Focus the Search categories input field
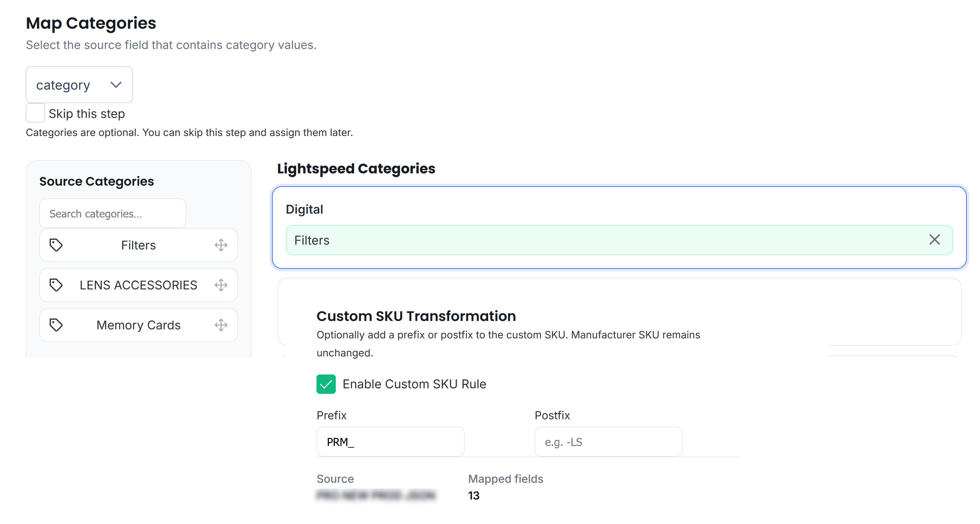The height and width of the screenshot is (524, 980). point(112,213)
